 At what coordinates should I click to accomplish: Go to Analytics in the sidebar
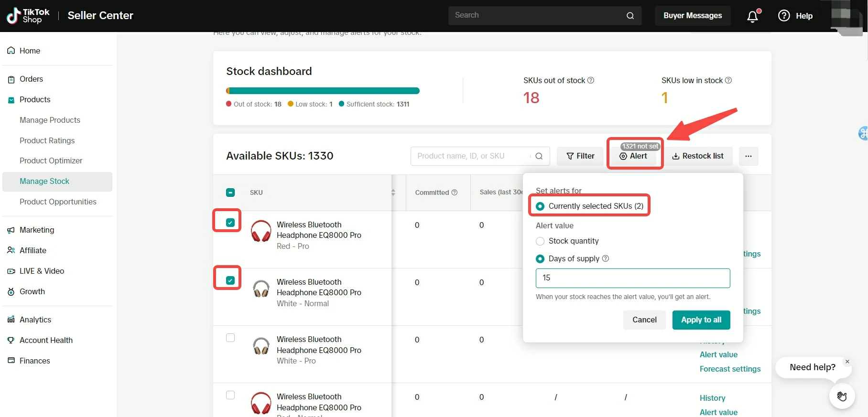click(x=35, y=320)
